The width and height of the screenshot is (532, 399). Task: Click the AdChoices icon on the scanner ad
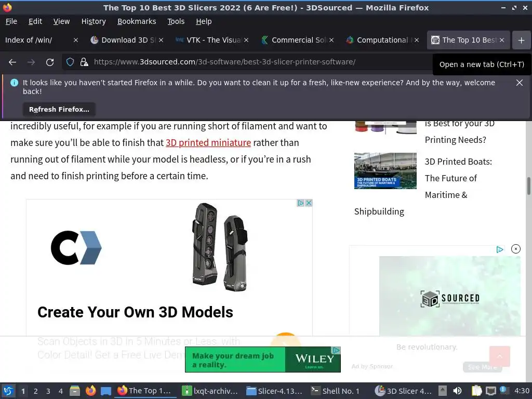click(300, 203)
